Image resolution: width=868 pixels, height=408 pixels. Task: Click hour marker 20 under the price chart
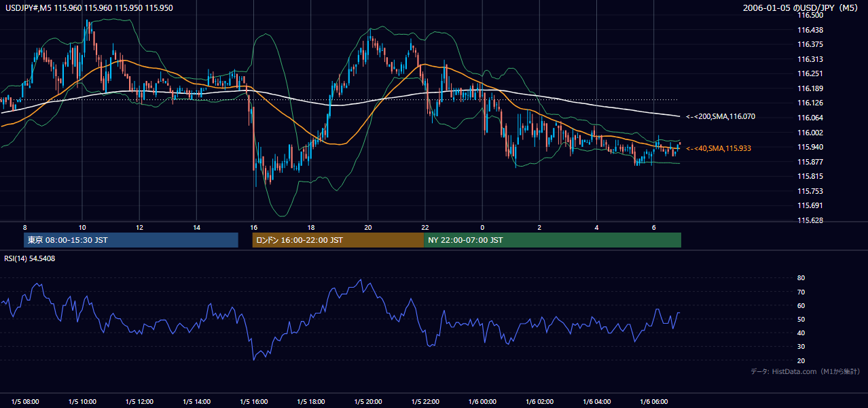pos(367,227)
